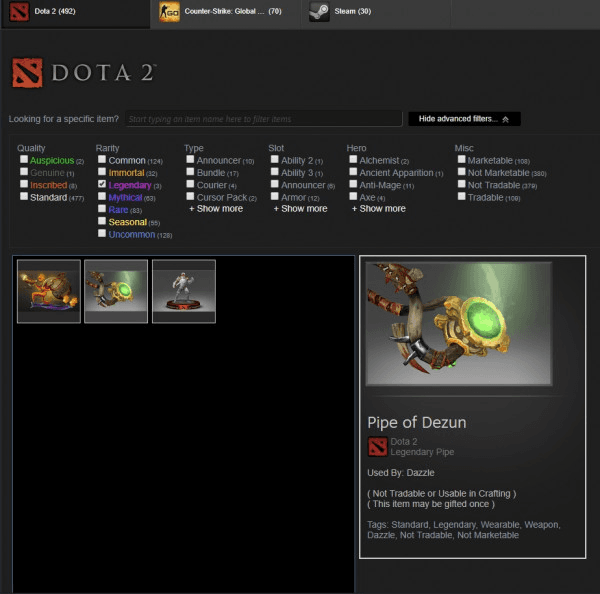Switch to Counter-Strike: Global Offensive tab
This screenshot has height=594, width=600.
tap(226, 13)
